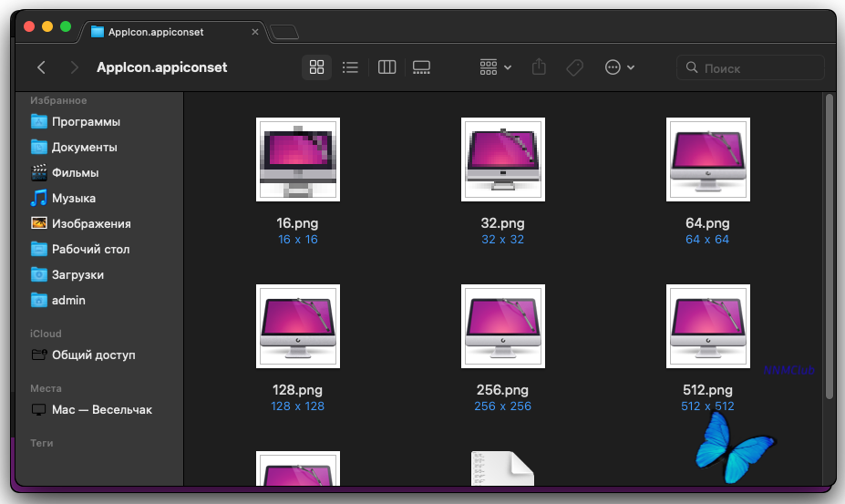Open Документы in the sidebar
The image size is (845, 504).
pos(99,147)
